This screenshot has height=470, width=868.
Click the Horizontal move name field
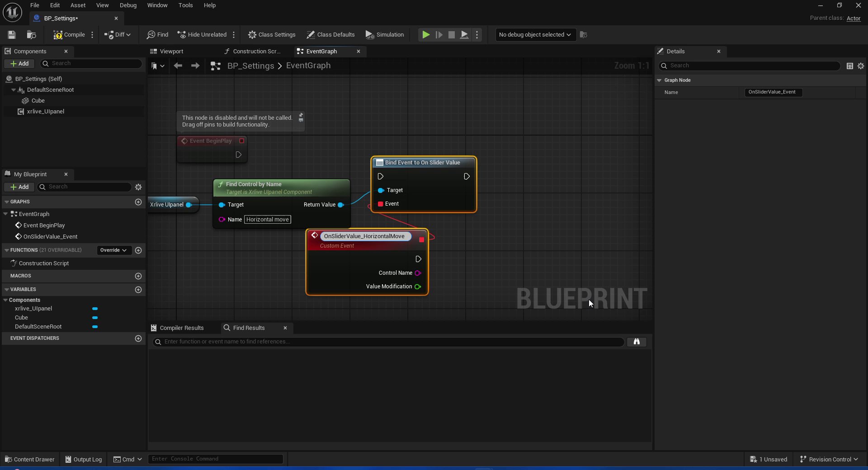pyautogui.click(x=268, y=220)
